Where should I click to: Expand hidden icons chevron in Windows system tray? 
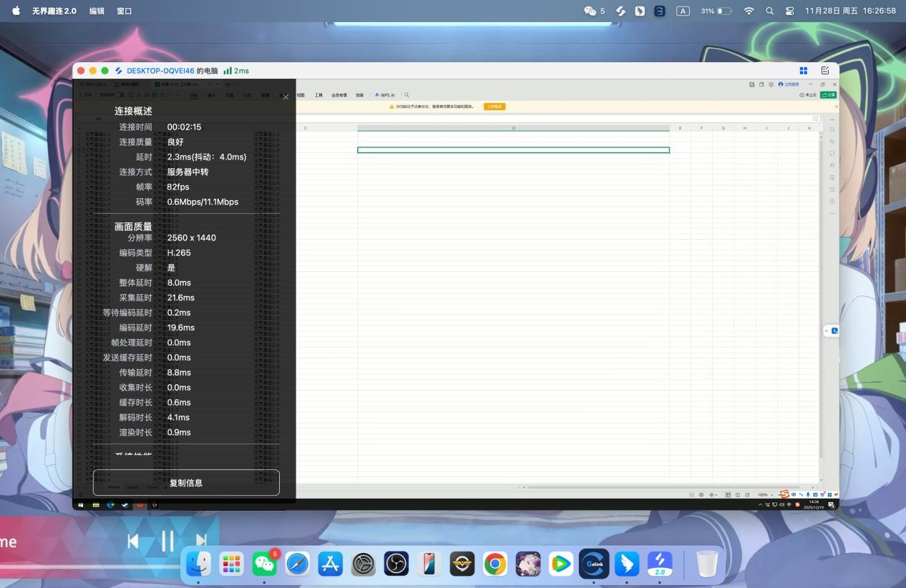coord(761,504)
